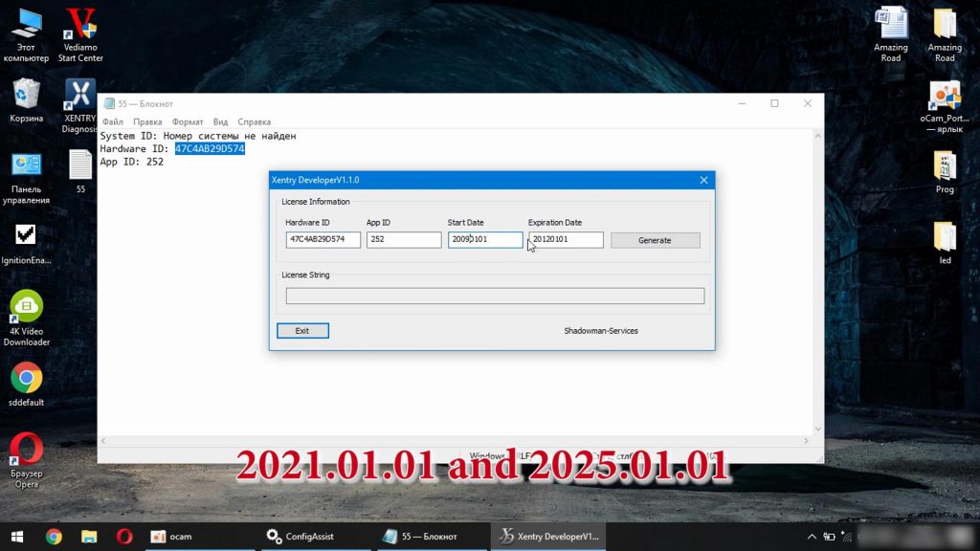Open sddefault Chrome desktop icon
Screen dimensions: 980x551
pyautogui.click(x=26, y=385)
